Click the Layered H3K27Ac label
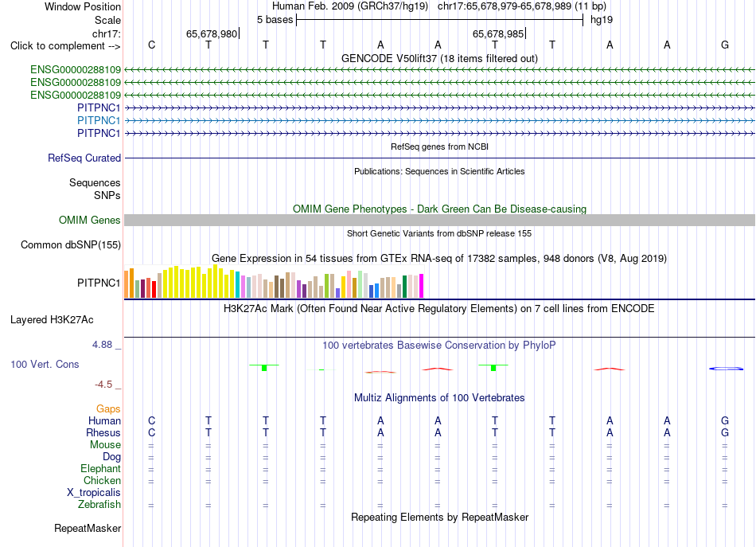The image size is (756, 547). coord(52,320)
